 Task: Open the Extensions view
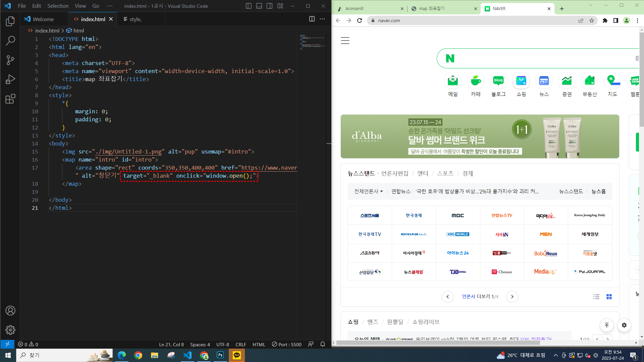click(10, 99)
